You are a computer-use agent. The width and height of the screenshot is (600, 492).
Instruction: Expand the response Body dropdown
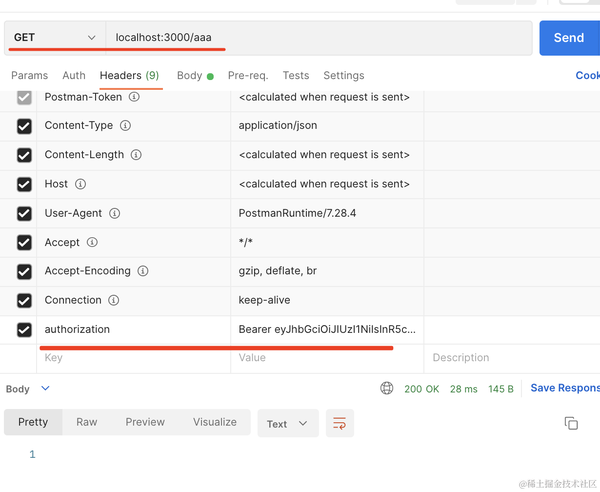(28, 388)
